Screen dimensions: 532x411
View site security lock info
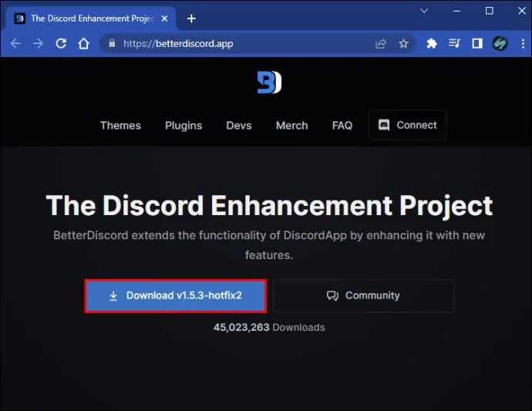pyautogui.click(x=112, y=43)
